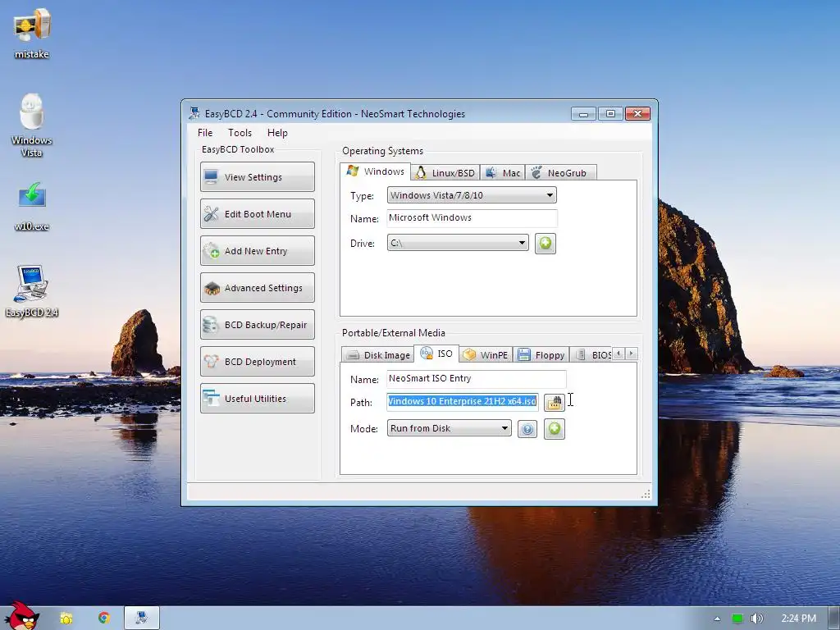The image size is (840, 630).
Task: Click the penguin icon on the Linux/BSD tab
Action: tap(421, 172)
